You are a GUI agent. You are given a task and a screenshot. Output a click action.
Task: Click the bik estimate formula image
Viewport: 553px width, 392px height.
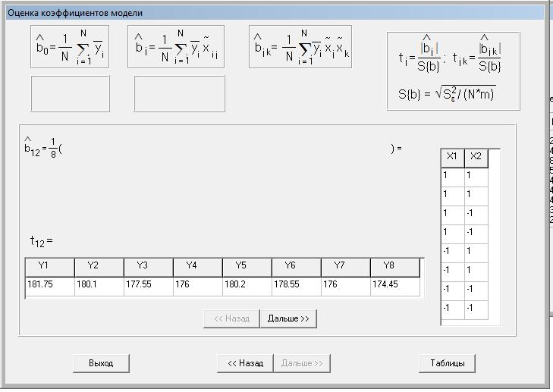[x=300, y=46]
